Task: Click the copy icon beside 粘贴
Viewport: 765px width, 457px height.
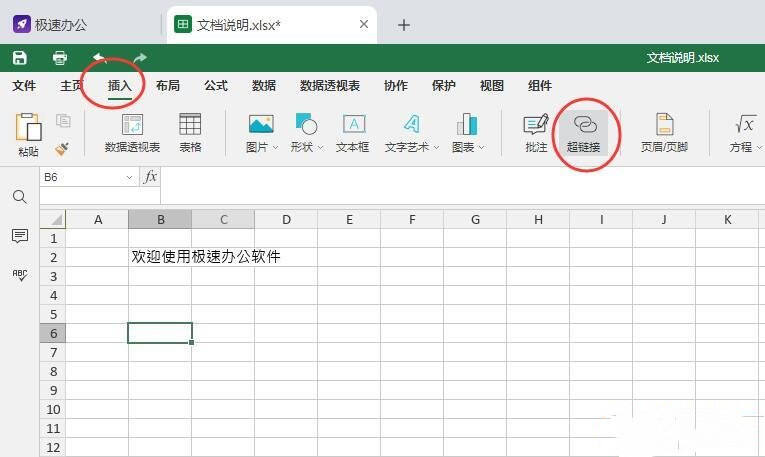Action: (x=63, y=120)
